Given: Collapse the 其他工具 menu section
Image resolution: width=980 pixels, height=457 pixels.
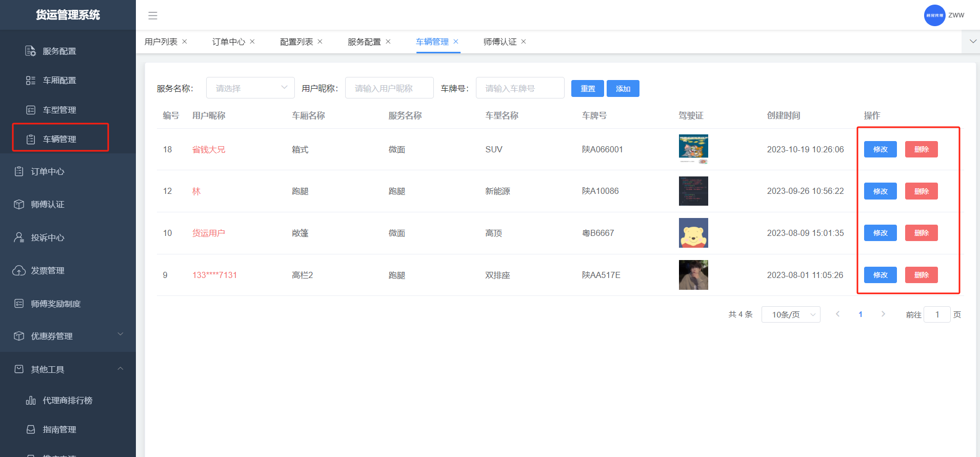Looking at the screenshot, I should point(121,368).
